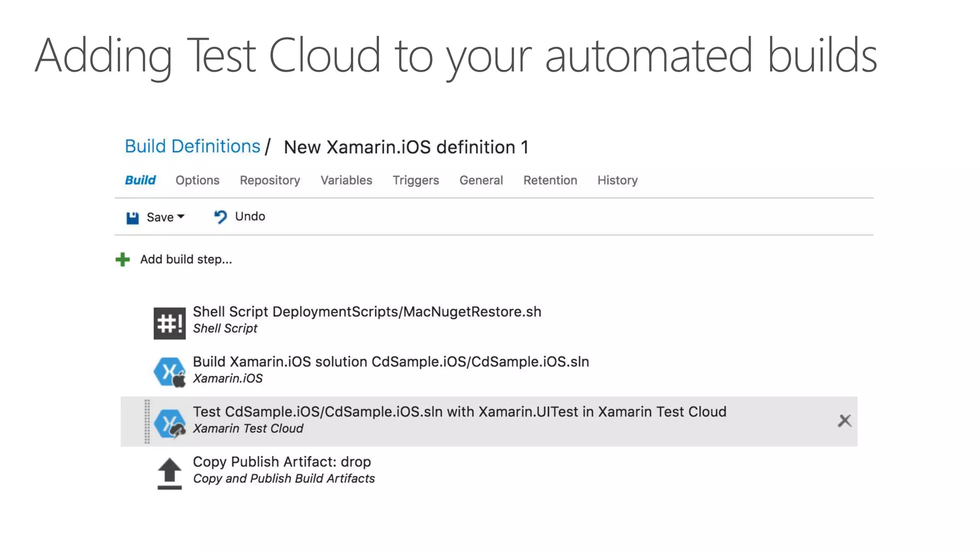
Task: Click the Copy Publish Artifact upload icon
Action: click(169, 473)
